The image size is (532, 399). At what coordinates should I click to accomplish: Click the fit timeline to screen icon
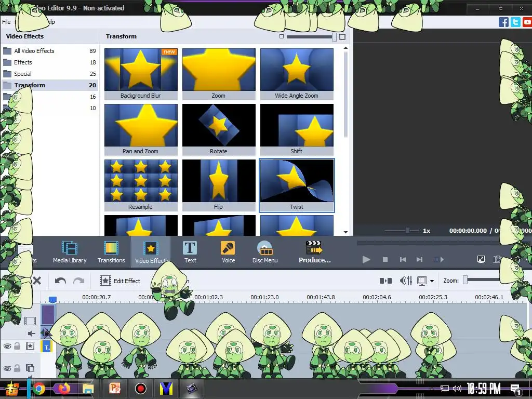click(x=422, y=281)
